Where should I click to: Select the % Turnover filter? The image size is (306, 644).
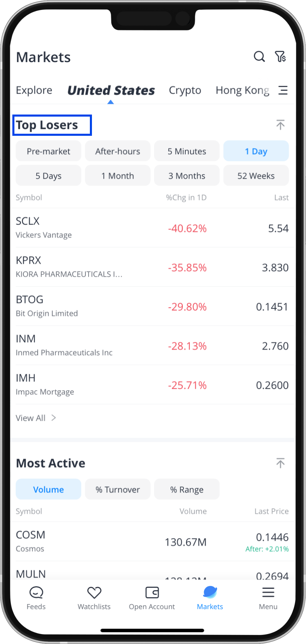(x=118, y=489)
